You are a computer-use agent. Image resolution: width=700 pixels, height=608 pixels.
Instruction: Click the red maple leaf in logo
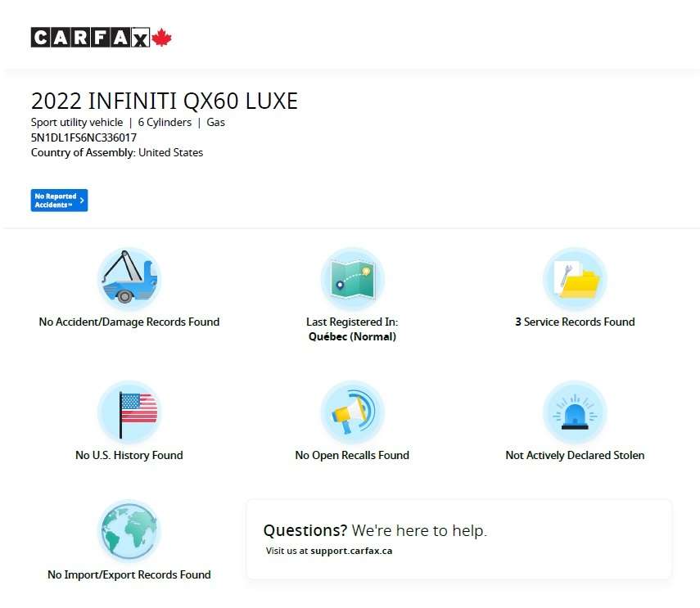161,38
